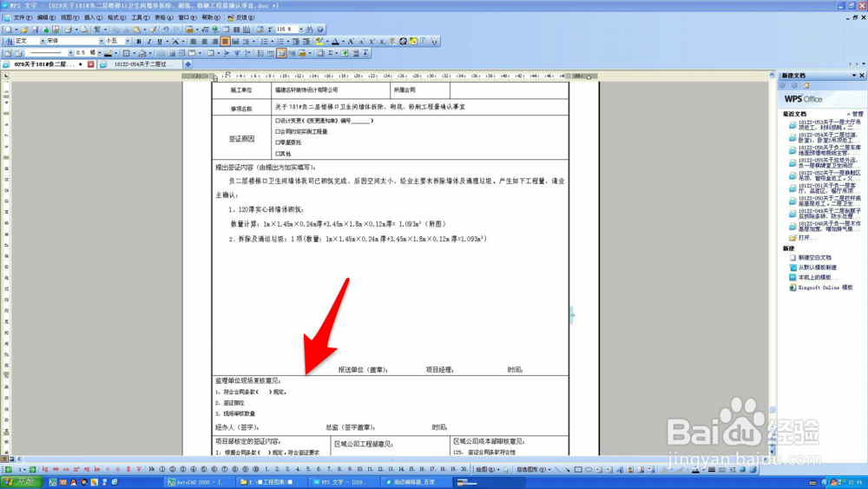
Task: Open the 插入 menu
Action: click(x=93, y=17)
